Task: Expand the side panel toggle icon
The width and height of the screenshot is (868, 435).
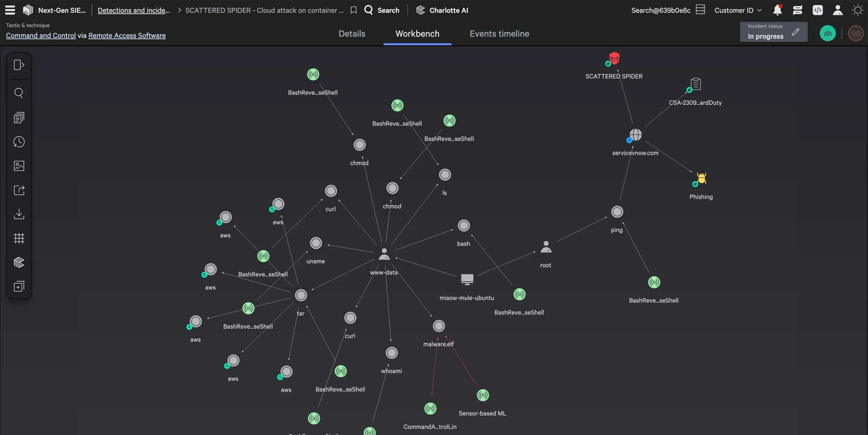Action: click(19, 65)
